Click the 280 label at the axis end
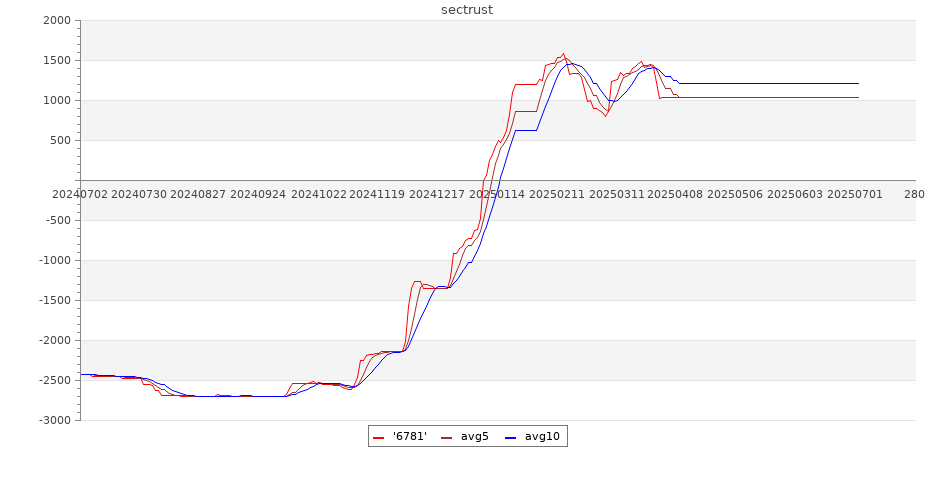This screenshot has width=935, height=500. pos(914,194)
